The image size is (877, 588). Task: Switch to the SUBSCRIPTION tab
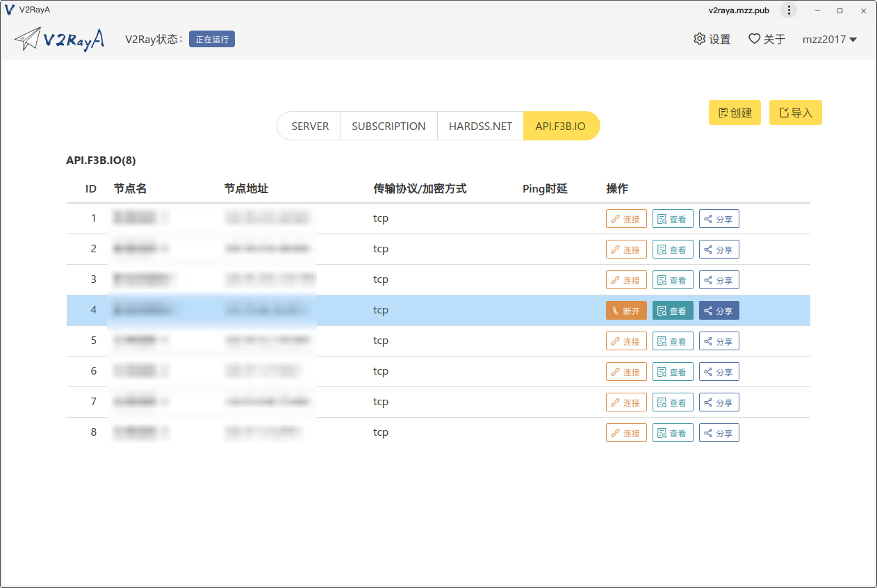pyautogui.click(x=388, y=126)
